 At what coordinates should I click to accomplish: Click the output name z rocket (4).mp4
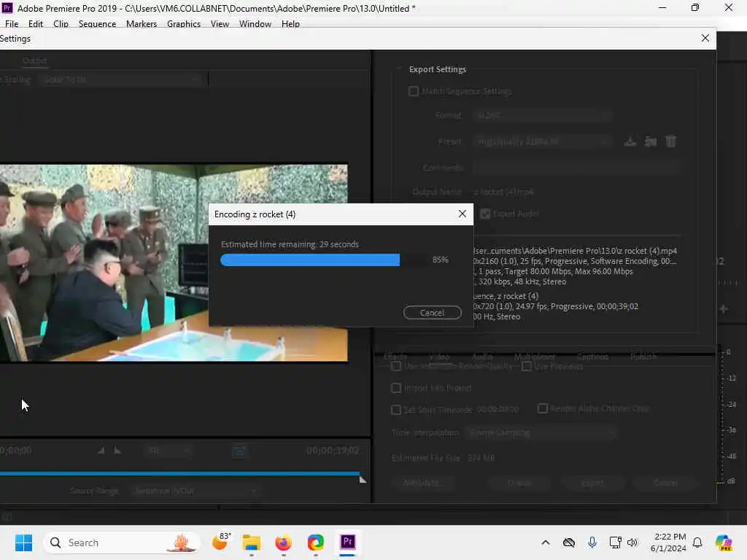(503, 192)
